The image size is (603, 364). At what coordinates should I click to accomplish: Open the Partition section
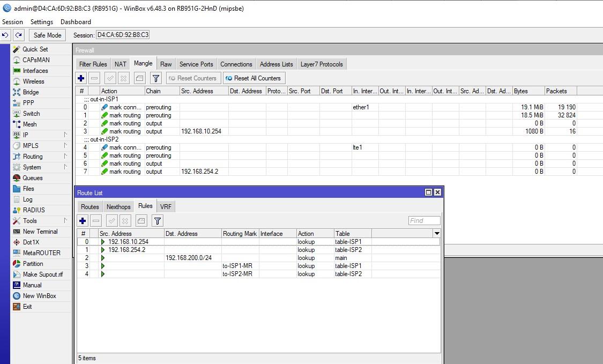33,264
